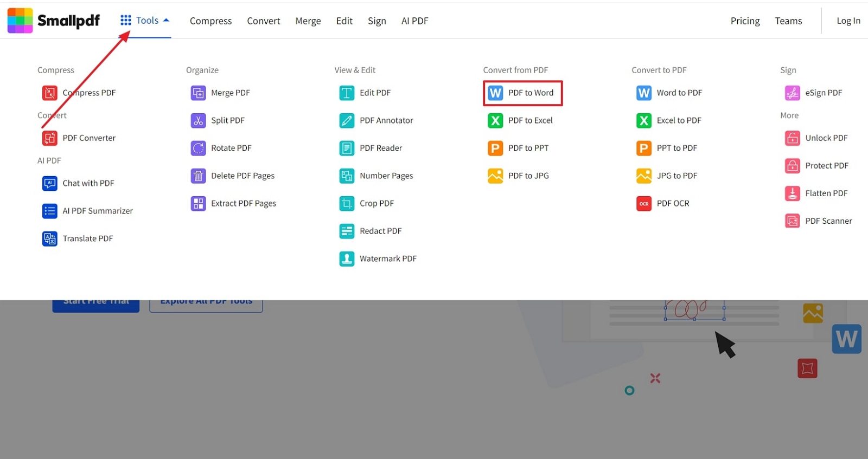Viewport: 868px width, 459px height.
Task: Click the Smallpdf logo
Action: (x=53, y=21)
